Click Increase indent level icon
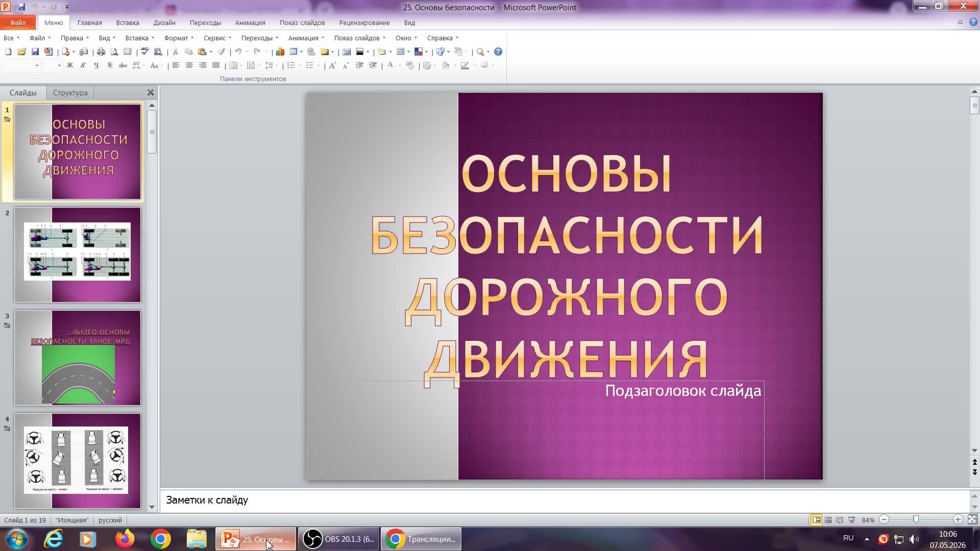 coord(373,65)
